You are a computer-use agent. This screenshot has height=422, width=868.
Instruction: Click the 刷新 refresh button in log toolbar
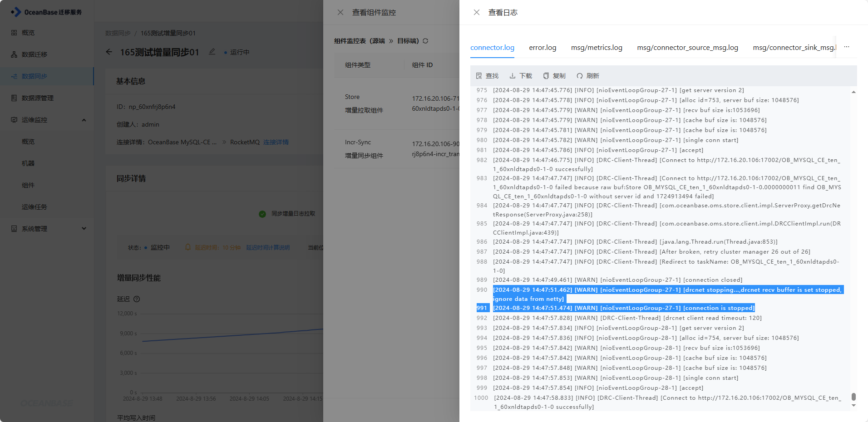[x=588, y=76]
